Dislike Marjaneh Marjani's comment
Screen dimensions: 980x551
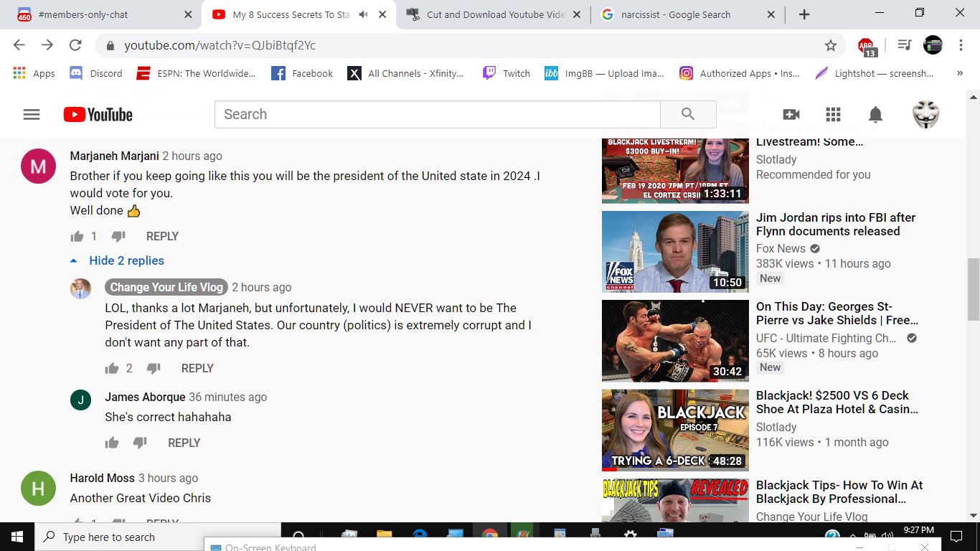[x=118, y=236]
